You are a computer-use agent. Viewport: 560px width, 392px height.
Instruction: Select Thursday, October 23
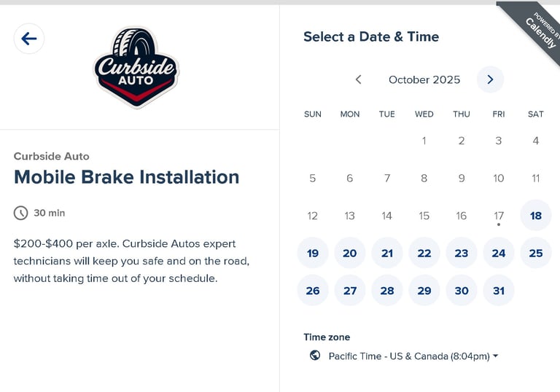[462, 253]
